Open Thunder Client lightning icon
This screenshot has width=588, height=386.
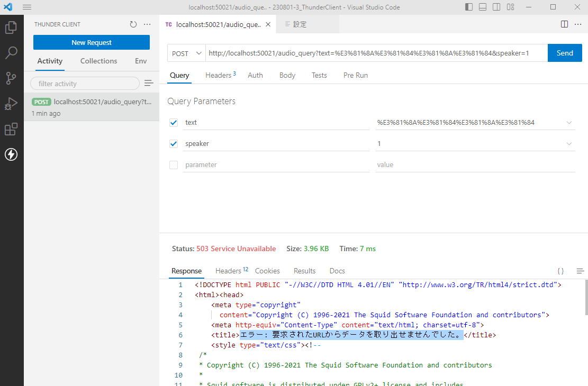[x=11, y=154]
